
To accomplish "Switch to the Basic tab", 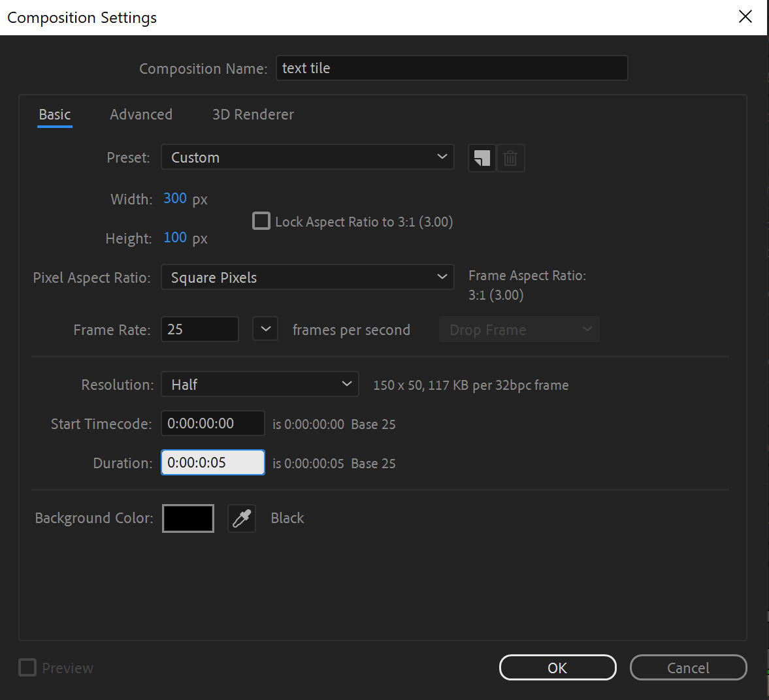I will coord(55,115).
